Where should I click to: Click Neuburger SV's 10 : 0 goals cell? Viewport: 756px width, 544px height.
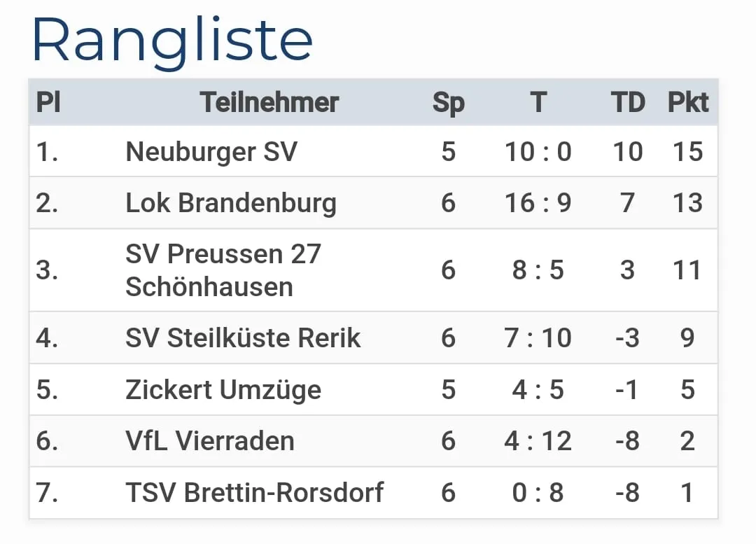538,152
